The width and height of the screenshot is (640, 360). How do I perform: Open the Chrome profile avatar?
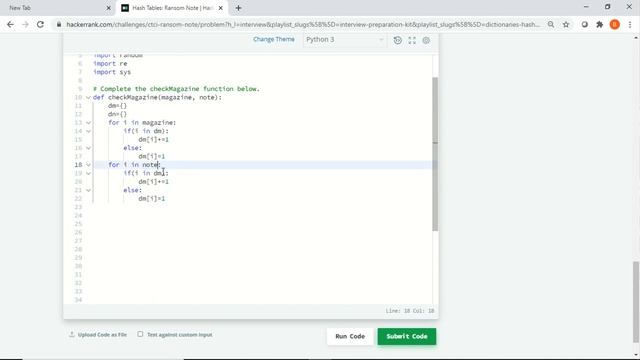pyautogui.click(x=615, y=24)
